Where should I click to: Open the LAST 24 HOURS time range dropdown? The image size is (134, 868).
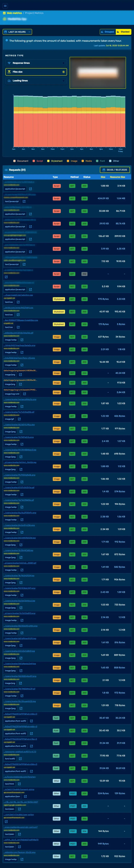tap(17, 32)
